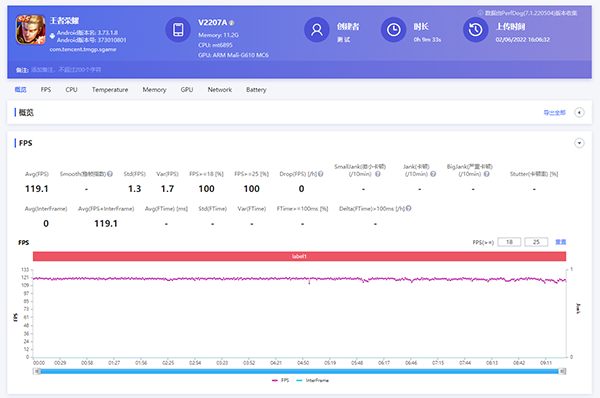600x398 pixels.
Task: Switch to the Battery tab
Action: (256, 90)
